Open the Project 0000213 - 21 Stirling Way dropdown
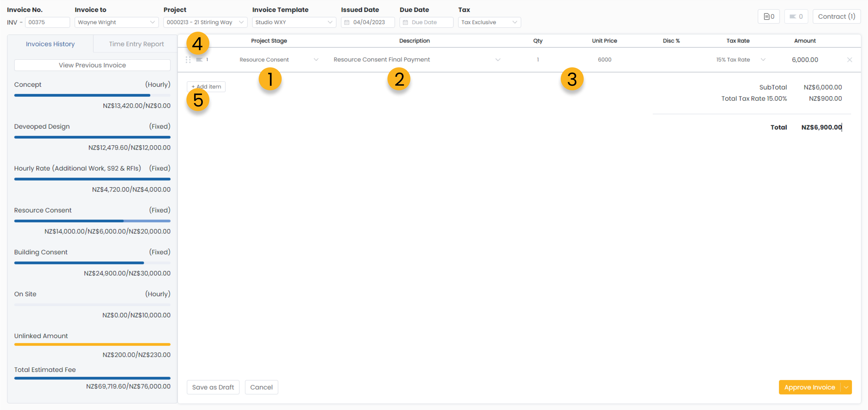This screenshot has width=868, height=410. point(205,22)
